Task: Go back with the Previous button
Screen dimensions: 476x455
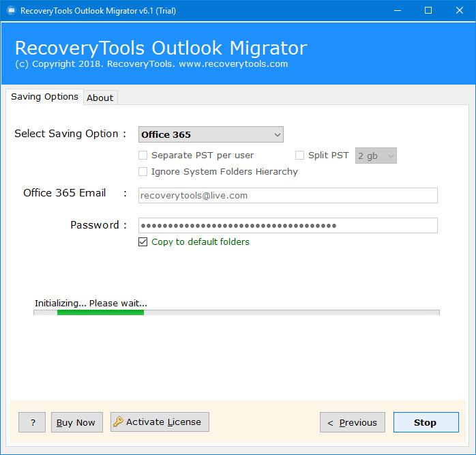Action: pyautogui.click(x=353, y=422)
